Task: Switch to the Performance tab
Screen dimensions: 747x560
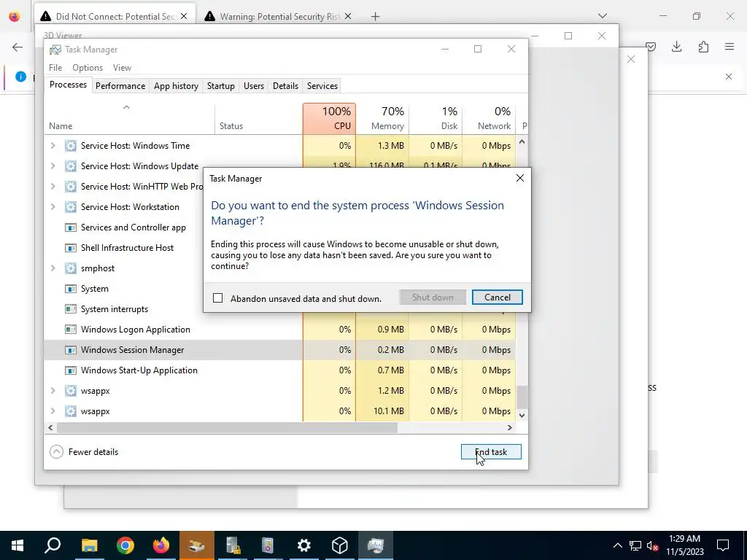Action: point(120,86)
